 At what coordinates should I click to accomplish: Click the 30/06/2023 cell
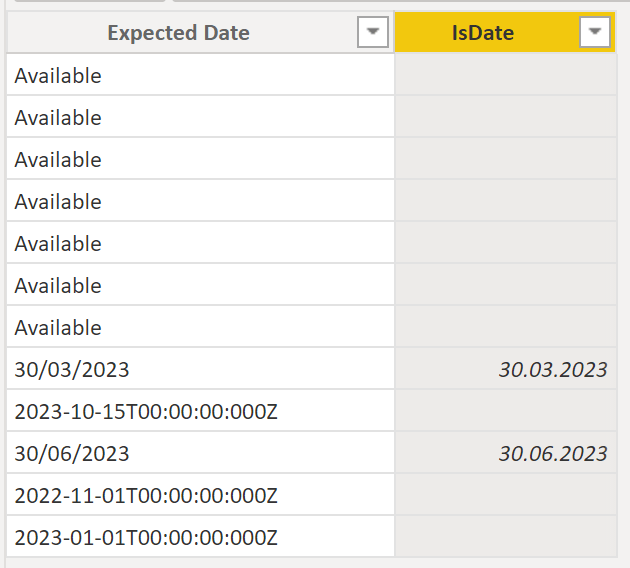[x=200, y=453]
